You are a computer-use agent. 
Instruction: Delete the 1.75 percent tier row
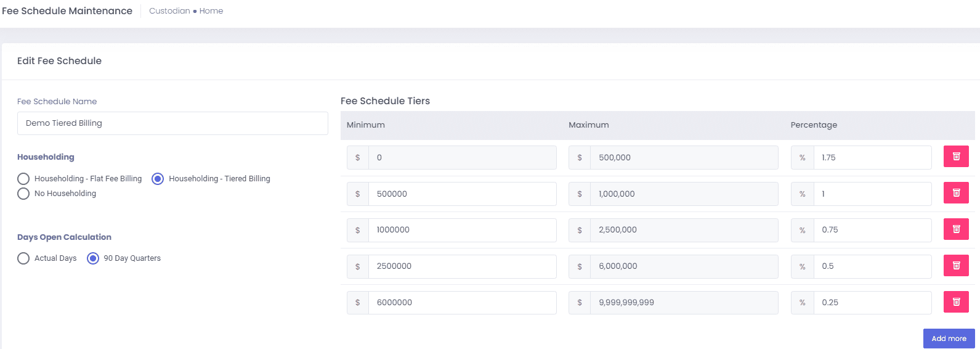(956, 157)
